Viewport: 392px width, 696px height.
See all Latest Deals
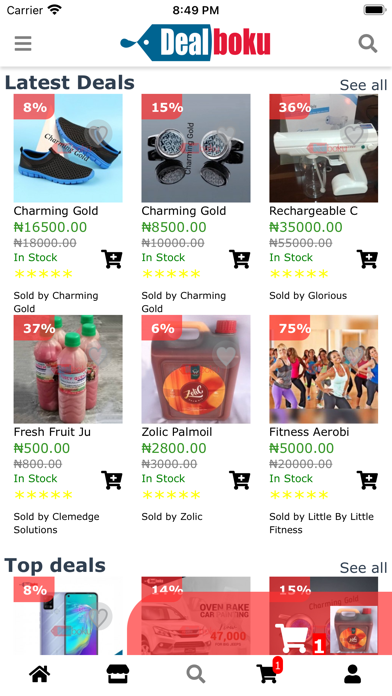point(363,85)
